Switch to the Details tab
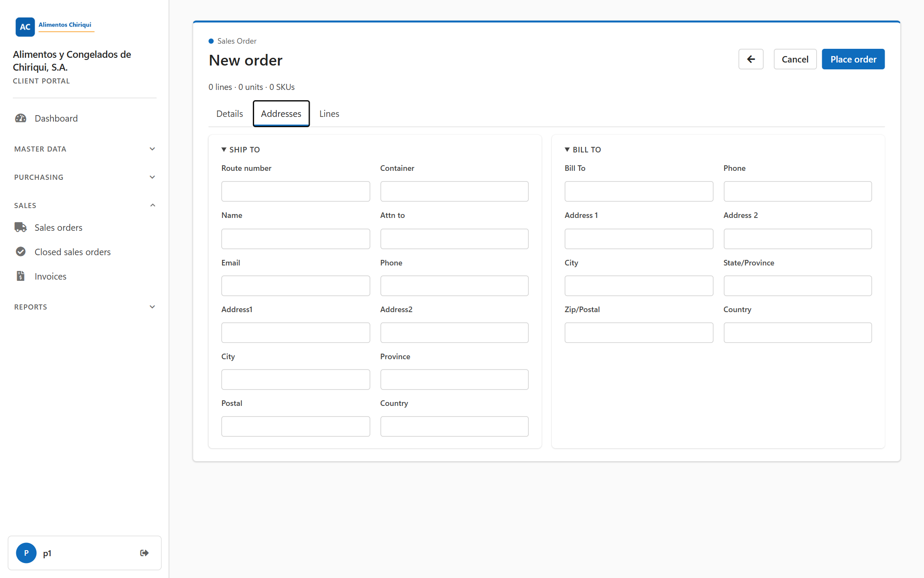924x578 pixels. point(230,113)
